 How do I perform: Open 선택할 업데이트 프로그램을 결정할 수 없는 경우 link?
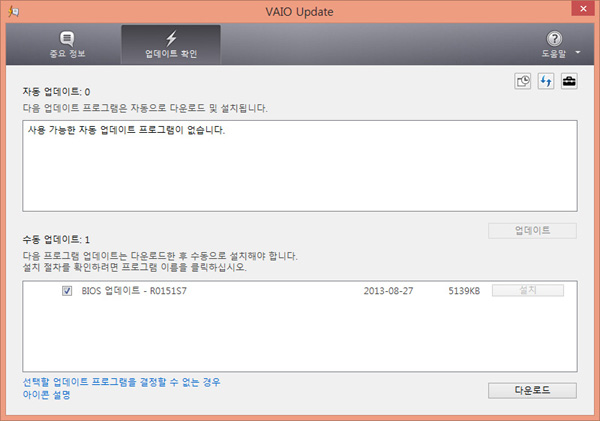coord(121,382)
